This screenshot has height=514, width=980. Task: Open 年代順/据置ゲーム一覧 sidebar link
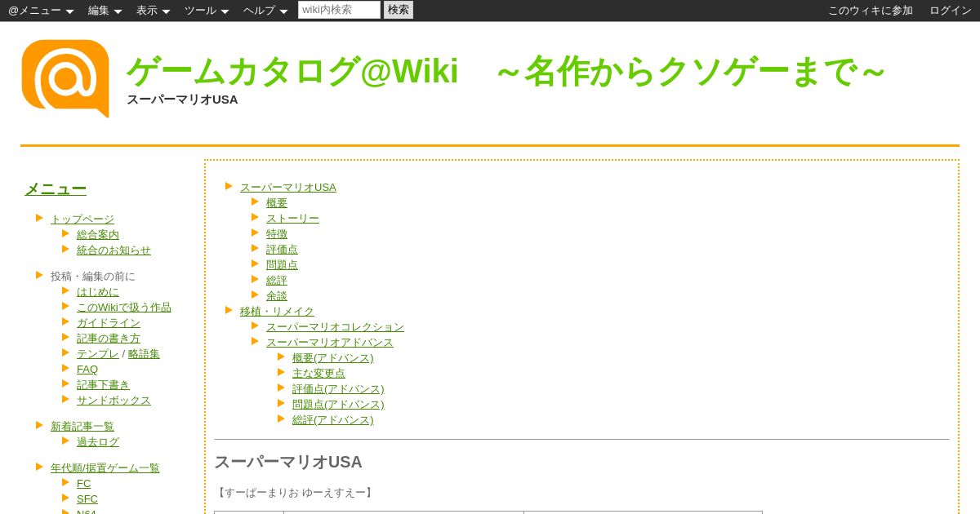click(105, 467)
